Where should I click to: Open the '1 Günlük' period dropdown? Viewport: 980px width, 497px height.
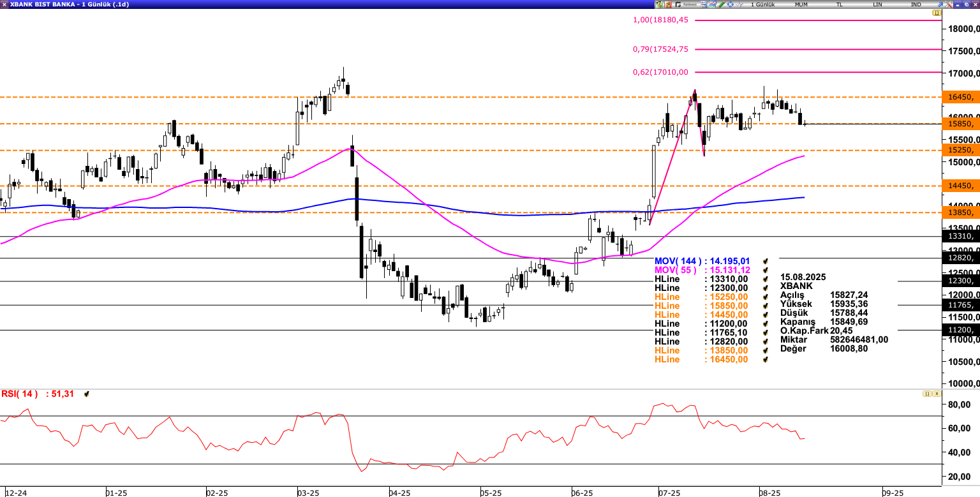762,4
